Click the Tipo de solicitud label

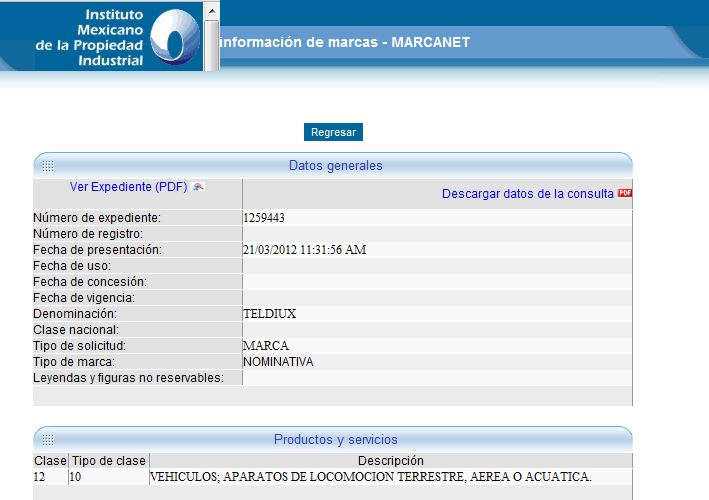[80, 346]
